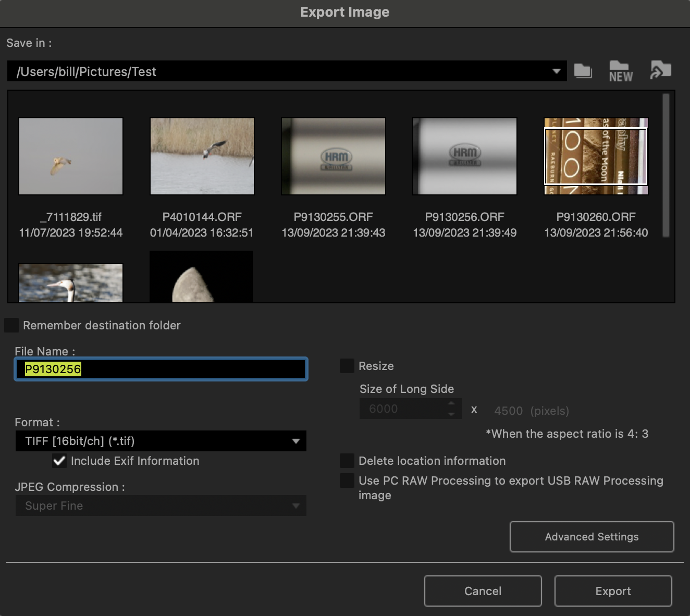The image size is (690, 616).
Task: Choose the P9130255.ORF thumbnail
Action: pos(334,156)
